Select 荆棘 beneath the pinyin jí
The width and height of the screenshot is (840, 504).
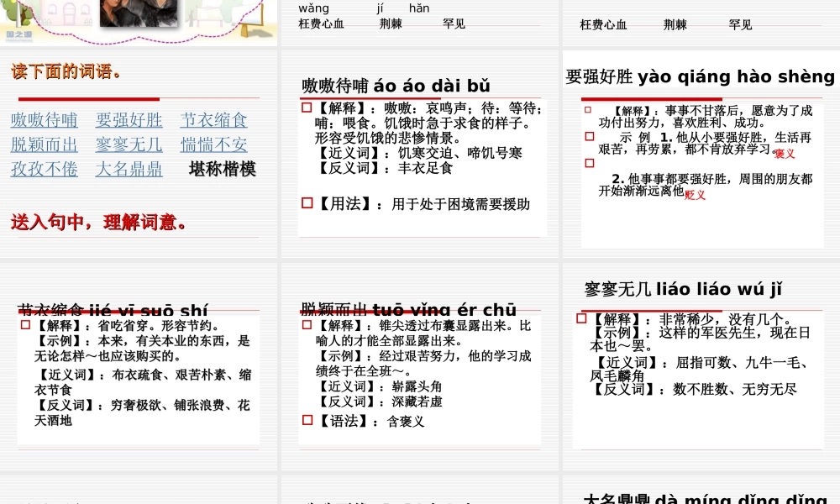391,24
